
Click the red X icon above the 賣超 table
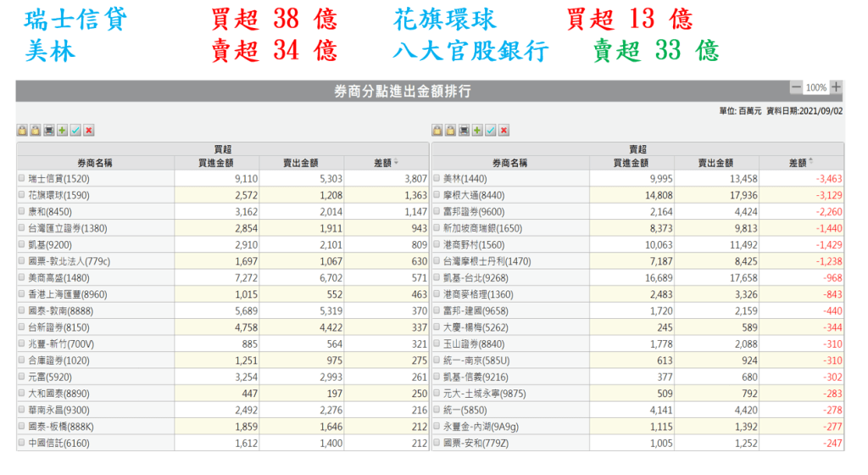click(x=504, y=130)
